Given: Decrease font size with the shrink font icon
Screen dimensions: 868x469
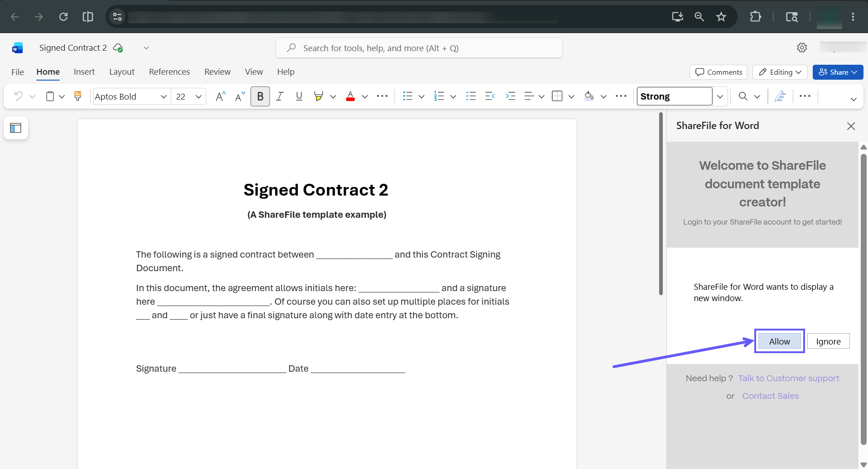Looking at the screenshot, I should click(240, 96).
